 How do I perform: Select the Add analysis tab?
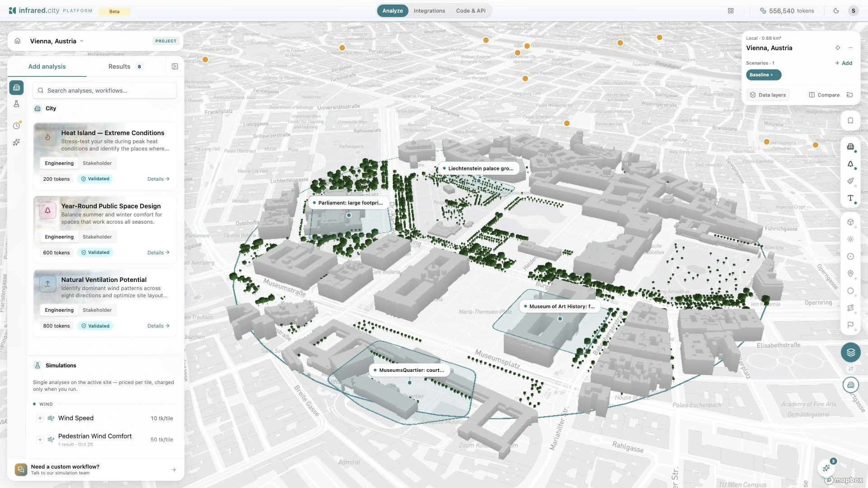pyautogui.click(x=47, y=67)
